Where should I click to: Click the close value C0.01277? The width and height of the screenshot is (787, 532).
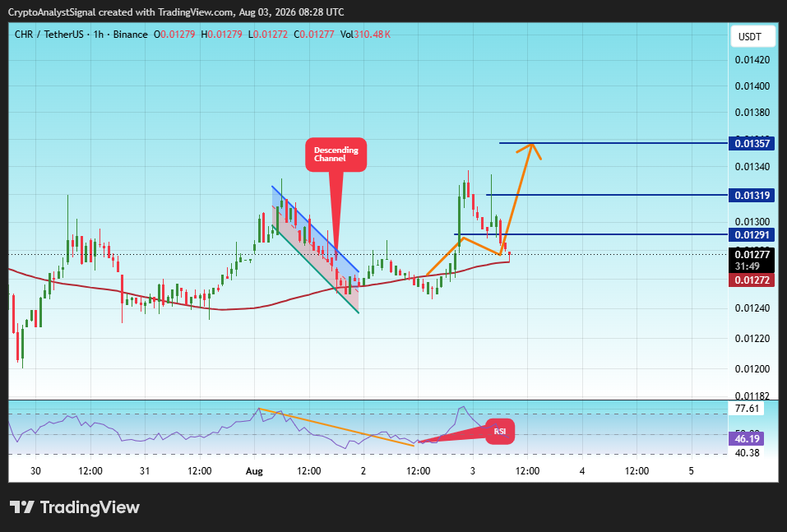click(313, 35)
